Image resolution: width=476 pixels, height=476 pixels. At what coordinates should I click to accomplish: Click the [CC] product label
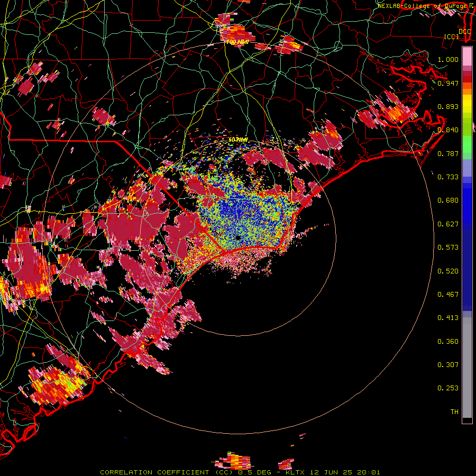pyautogui.click(x=452, y=36)
